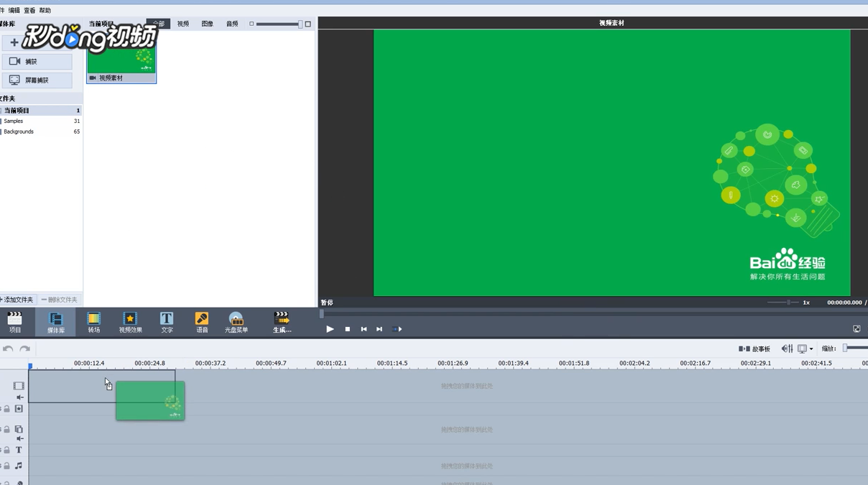Toggle the lock on the text track
This screenshot has height=485, width=868.
[6, 450]
